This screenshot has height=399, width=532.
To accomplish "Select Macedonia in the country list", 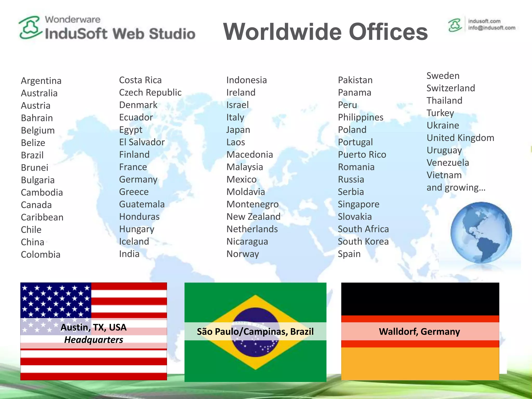I will tap(250, 155).
